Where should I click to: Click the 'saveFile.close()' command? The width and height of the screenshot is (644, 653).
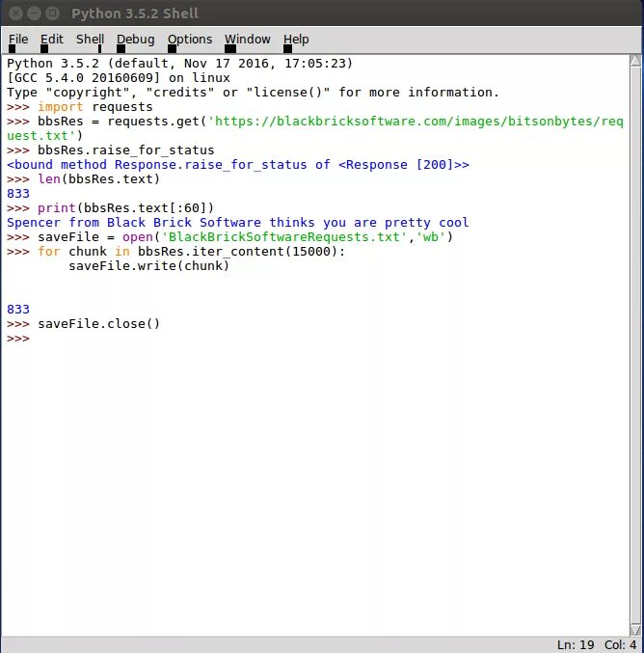tap(98, 323)
